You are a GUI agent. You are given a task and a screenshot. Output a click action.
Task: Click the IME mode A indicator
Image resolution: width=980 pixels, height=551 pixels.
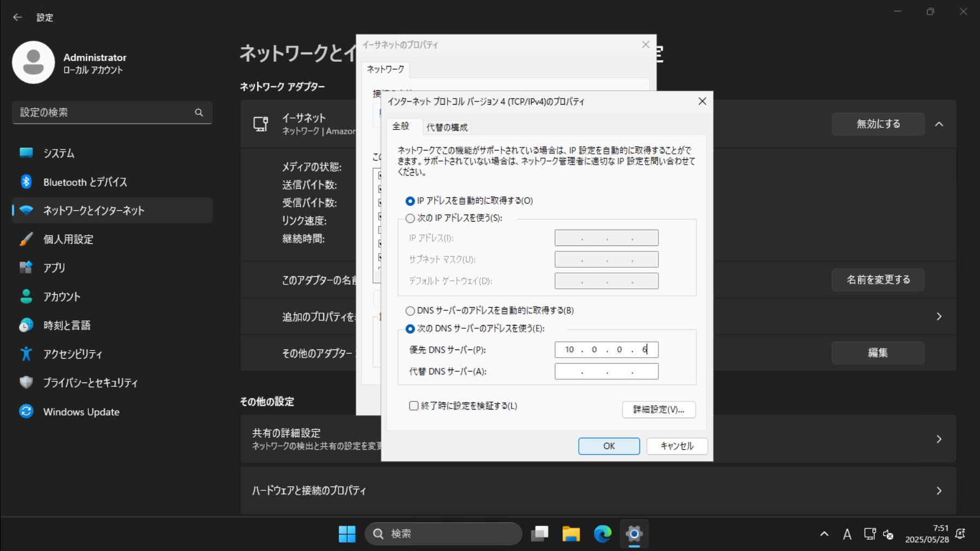tap(847, 535)
